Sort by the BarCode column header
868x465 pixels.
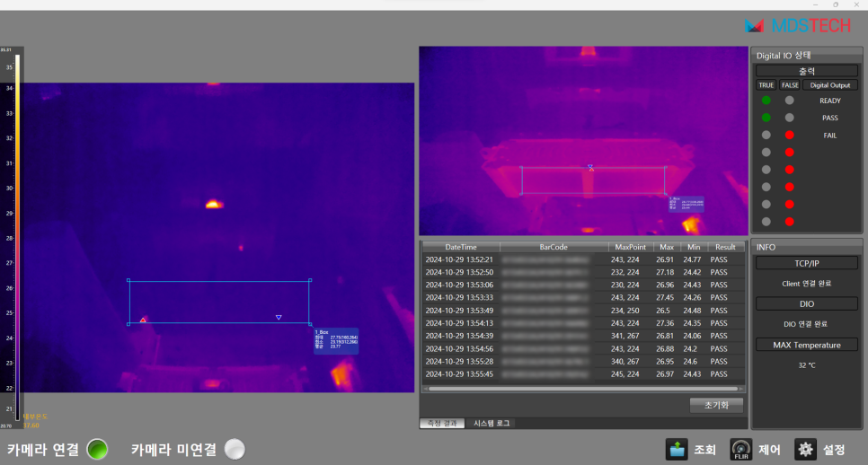(x=554, y=247)
